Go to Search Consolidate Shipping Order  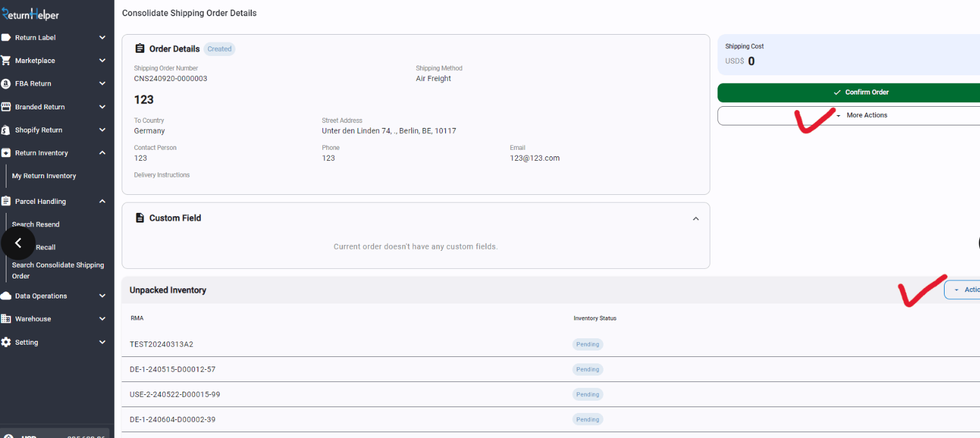click(x=57, y=270)
